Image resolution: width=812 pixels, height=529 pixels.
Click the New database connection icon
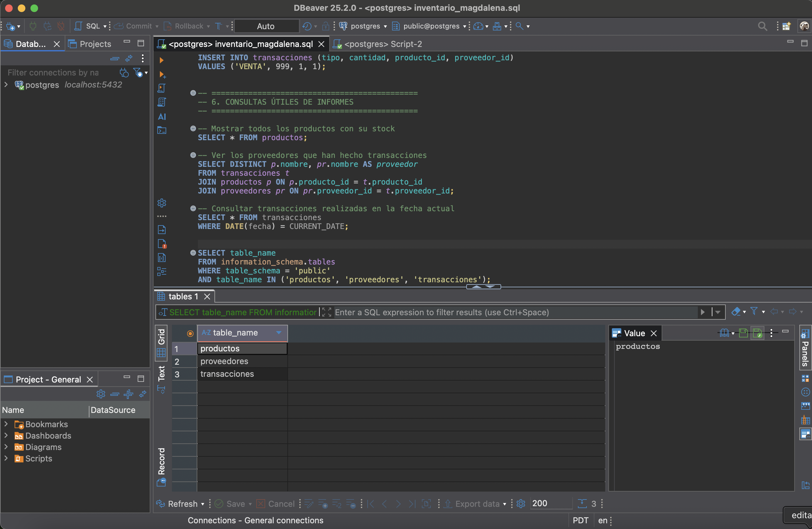point(11,26)
